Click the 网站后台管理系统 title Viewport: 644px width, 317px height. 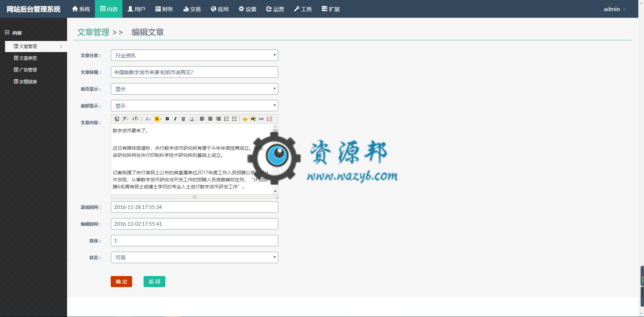tap(34, 9)
